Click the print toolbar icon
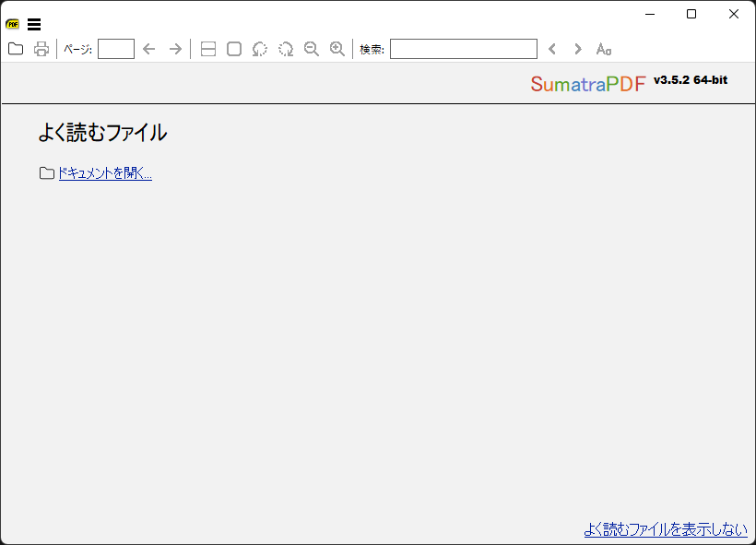The height and width of the screenshot is (545, 756). (41, 49)
